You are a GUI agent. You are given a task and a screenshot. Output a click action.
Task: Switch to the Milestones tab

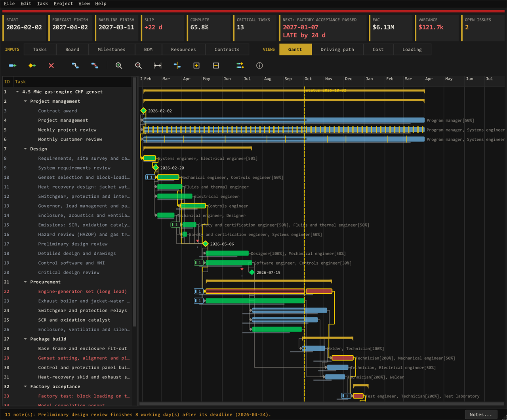click(111, 50)
